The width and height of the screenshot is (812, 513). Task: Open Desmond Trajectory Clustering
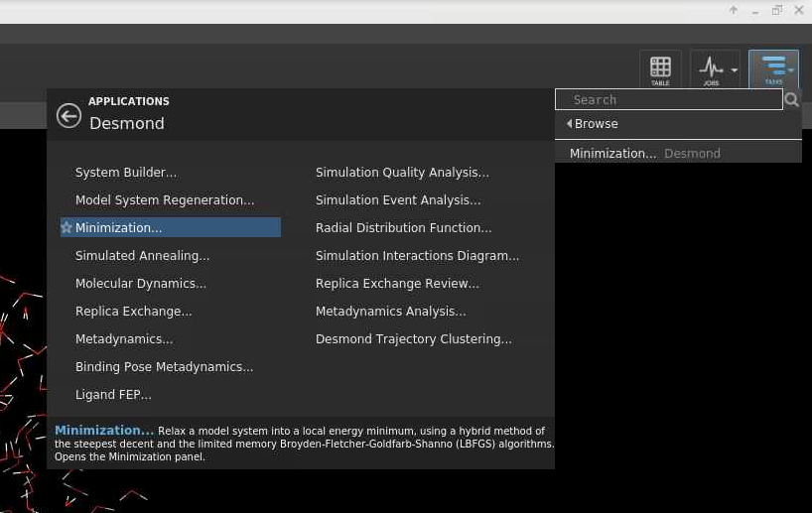[x=414, y=339]
